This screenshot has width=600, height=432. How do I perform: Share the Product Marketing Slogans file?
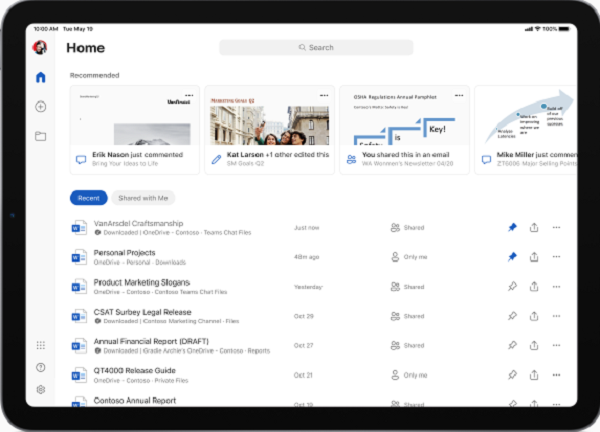click(534, 286)
